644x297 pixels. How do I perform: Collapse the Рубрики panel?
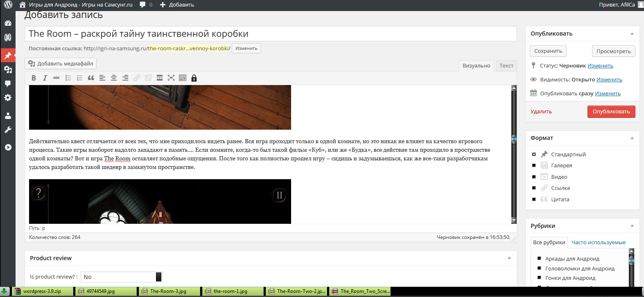[632, 225]
